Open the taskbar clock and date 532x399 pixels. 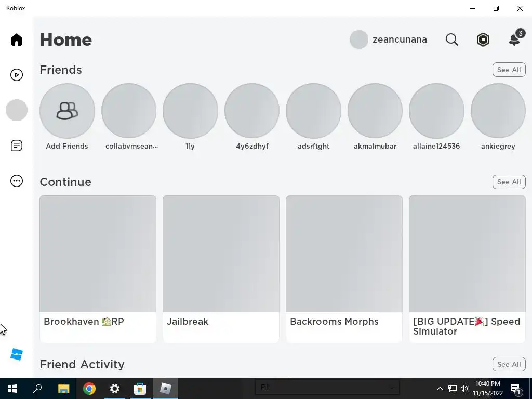pos(487,389)
